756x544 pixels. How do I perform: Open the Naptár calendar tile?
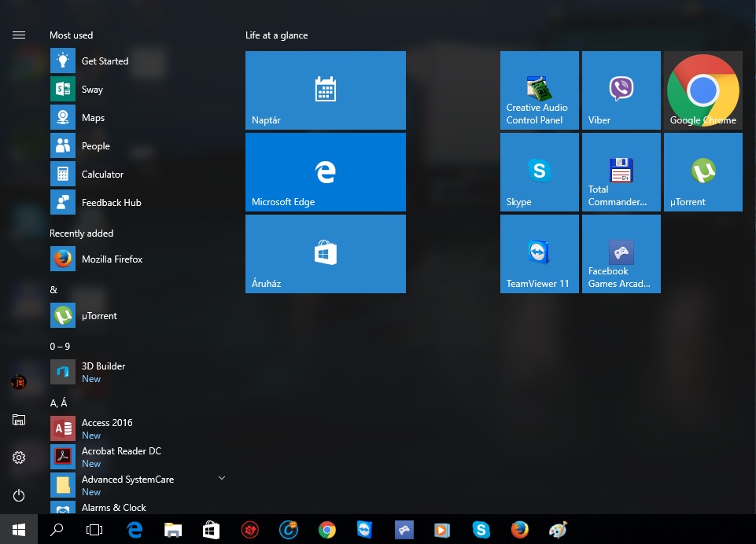point(326,90)
